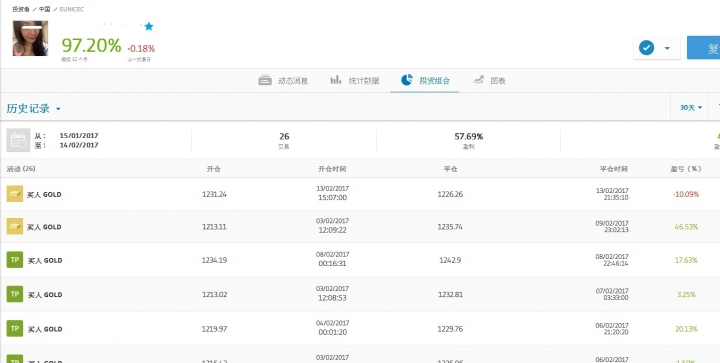The height and width of the screenshot is (363, 720).
Task: Click the TP icon for 1219.97 trade
Action: click(x=15, y=329)
